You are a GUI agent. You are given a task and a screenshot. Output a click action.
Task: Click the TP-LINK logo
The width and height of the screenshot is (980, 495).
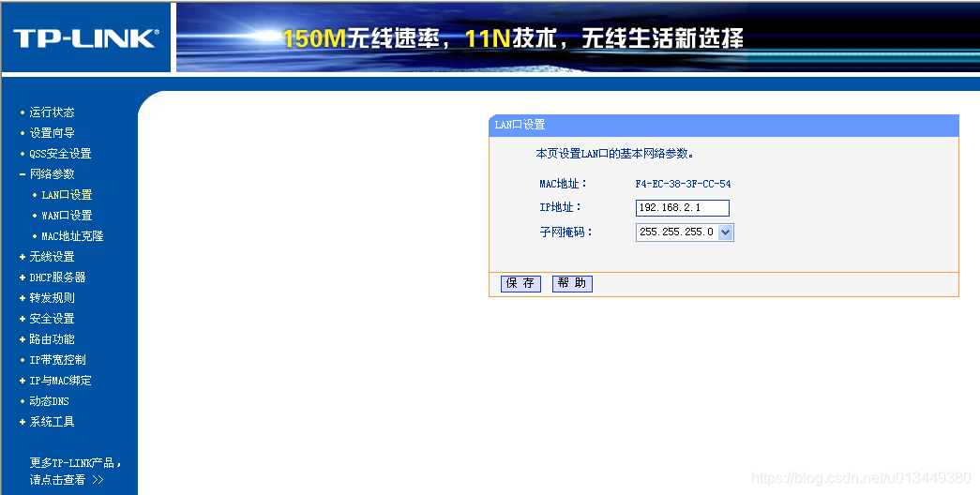point(85,38)
